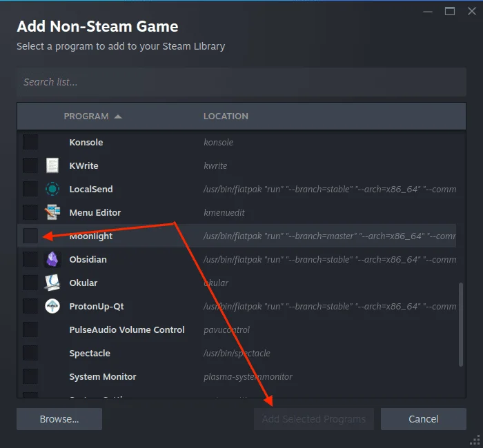
Task: Tick the Obsidian checkbox
Action: 30,259
